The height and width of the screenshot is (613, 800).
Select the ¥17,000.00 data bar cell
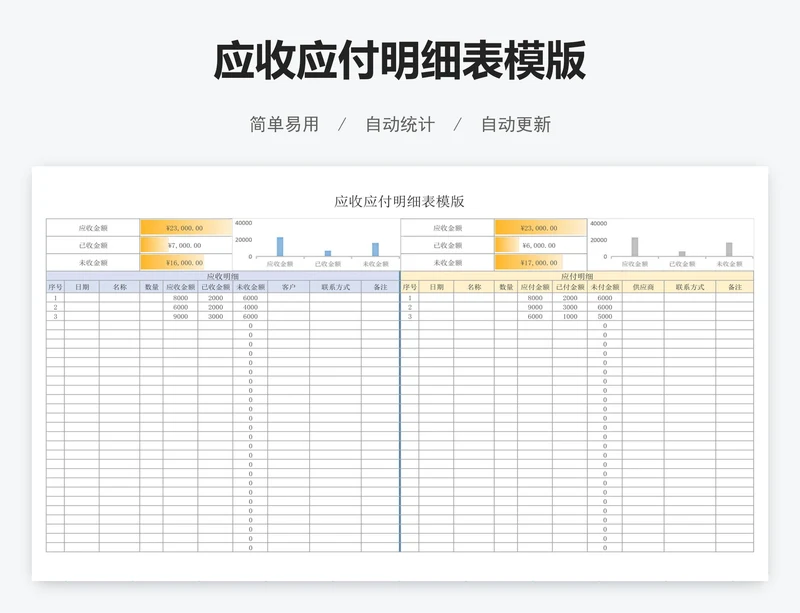(x=540, y=262)
